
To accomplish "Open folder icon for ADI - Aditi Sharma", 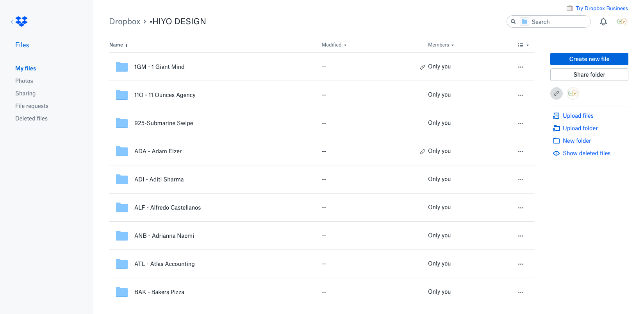I will point(122,179).
